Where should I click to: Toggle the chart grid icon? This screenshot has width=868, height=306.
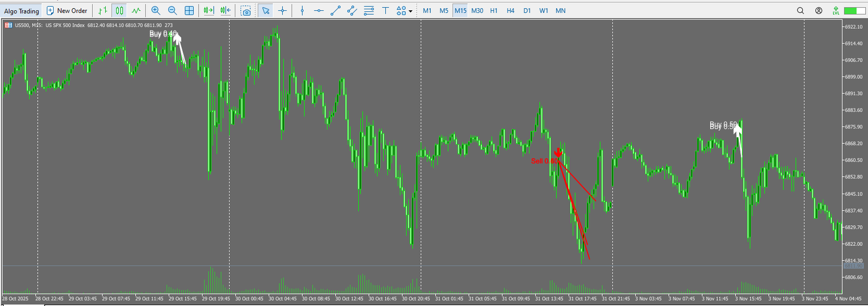pyautogui.click(x=189, y=11)
